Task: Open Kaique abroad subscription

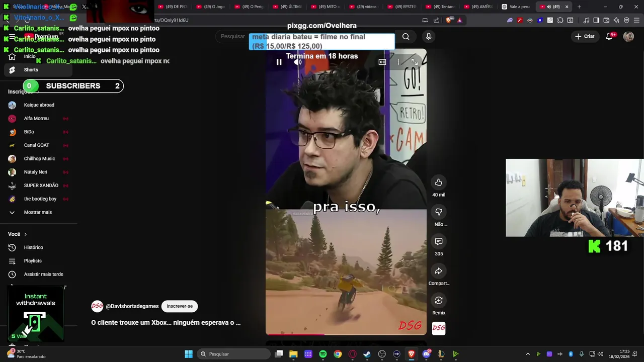Action: click(x=39, y=105)
